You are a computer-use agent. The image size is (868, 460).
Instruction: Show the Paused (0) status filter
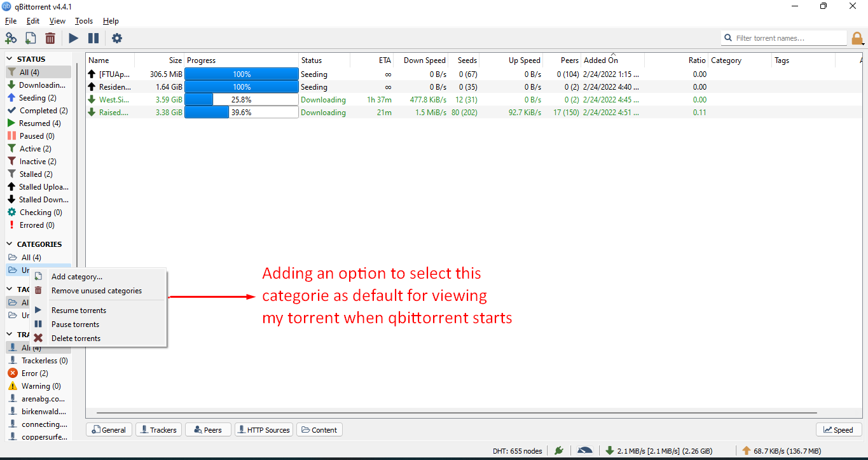38,136
